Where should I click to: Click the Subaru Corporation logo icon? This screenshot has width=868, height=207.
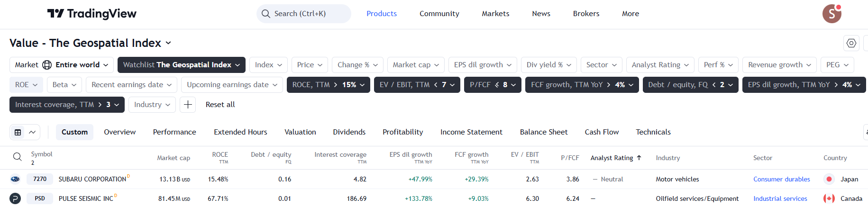click(15, 179)
